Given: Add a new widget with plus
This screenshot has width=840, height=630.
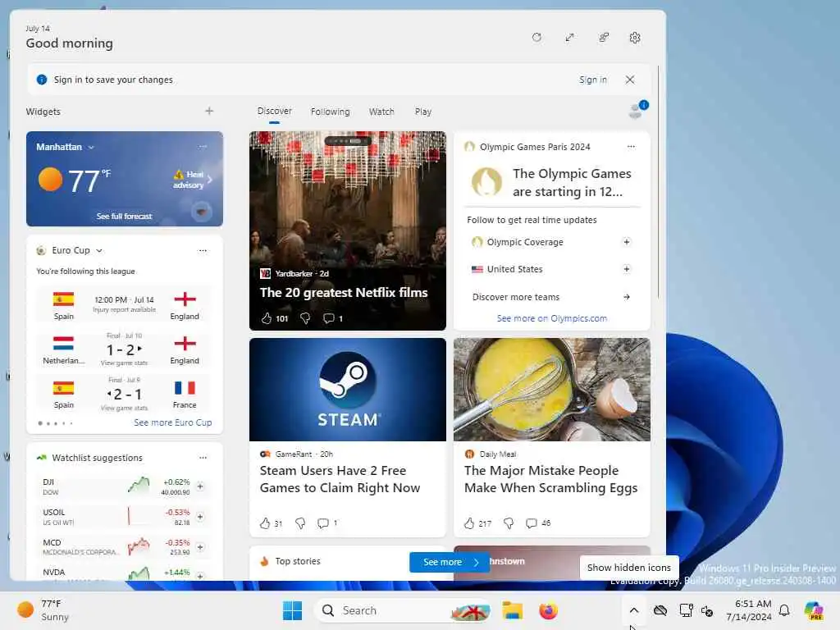Looking at the screenshot, I should 209,111.
